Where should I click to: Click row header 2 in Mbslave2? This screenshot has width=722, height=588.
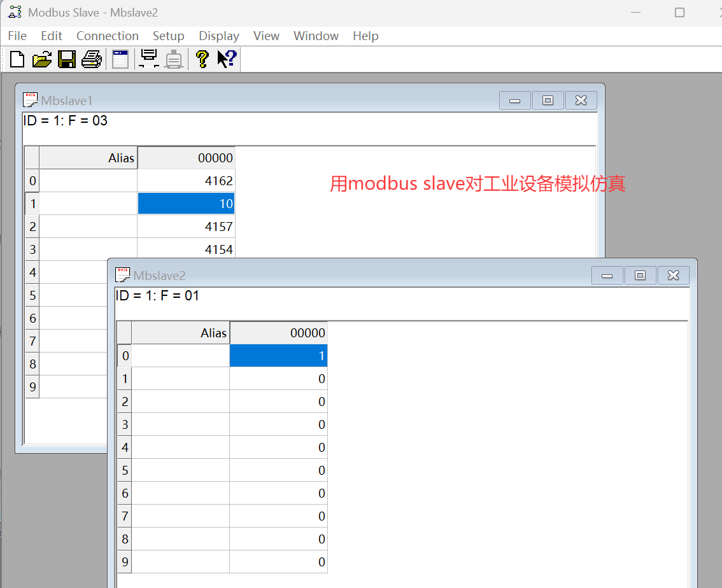point(125,402)
